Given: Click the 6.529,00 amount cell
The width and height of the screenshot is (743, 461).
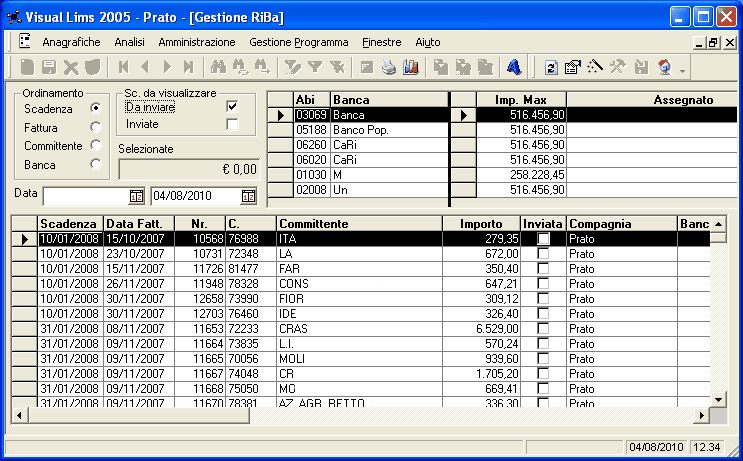Looking at the screenshot, I should (x=481, y=328).
